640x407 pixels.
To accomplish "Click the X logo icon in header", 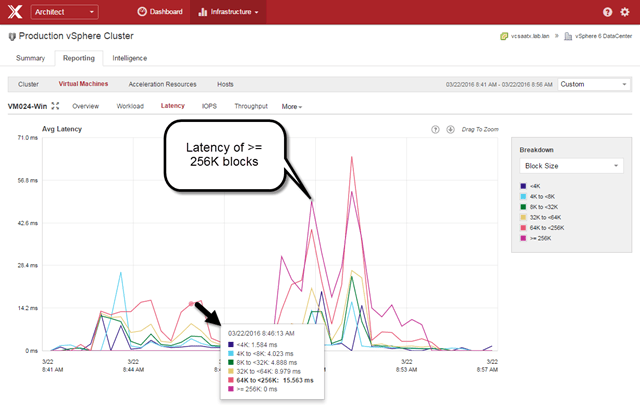I will click(x=15, y=11).
